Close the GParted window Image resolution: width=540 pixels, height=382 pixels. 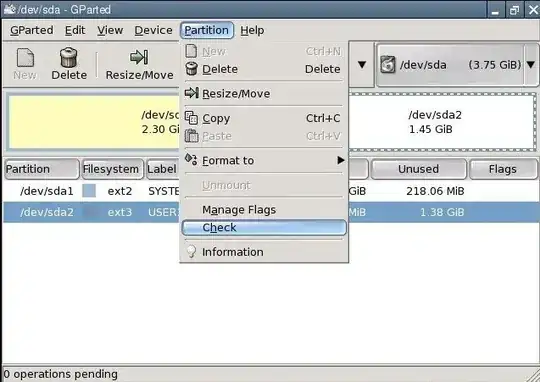pos(533,10)
